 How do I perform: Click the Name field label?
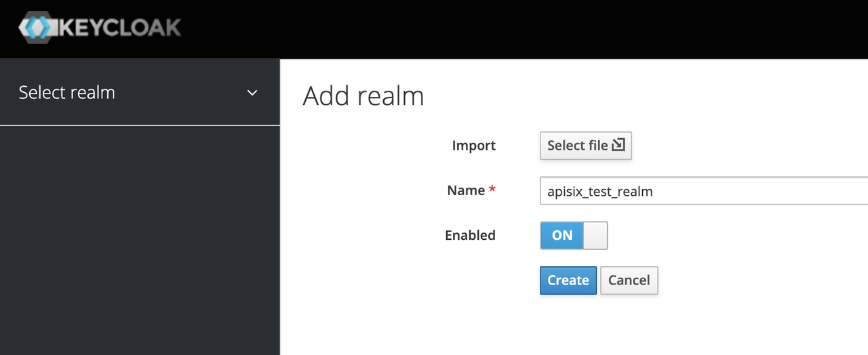point(466,190)
